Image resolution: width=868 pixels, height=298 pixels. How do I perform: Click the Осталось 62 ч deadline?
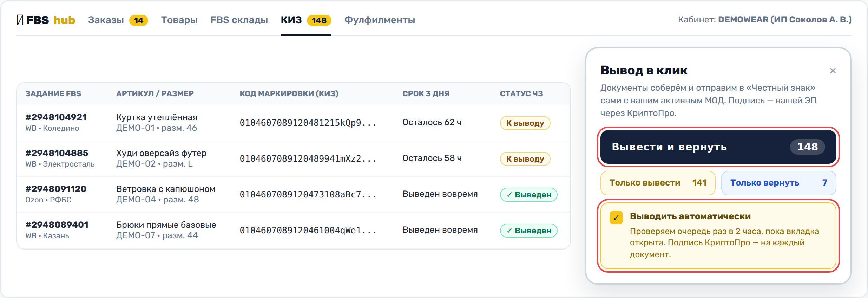coord(432,122)
